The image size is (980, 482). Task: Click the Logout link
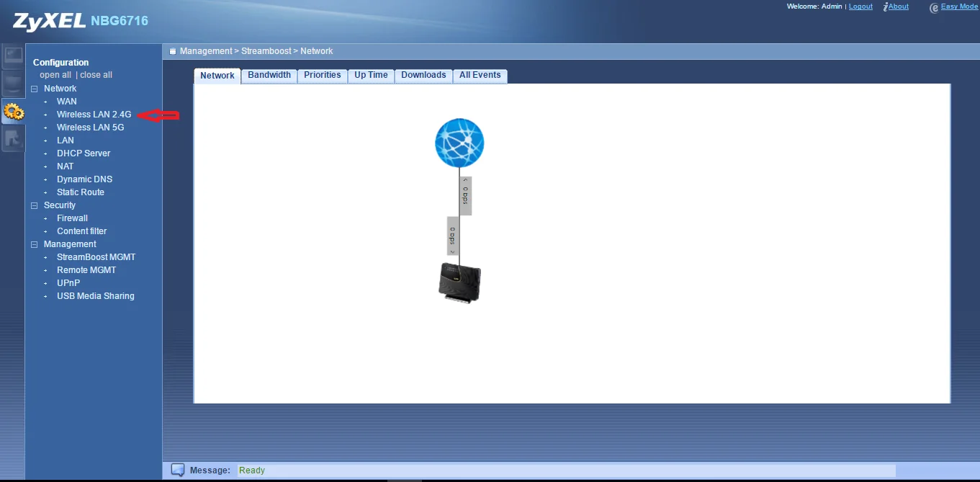860,6
